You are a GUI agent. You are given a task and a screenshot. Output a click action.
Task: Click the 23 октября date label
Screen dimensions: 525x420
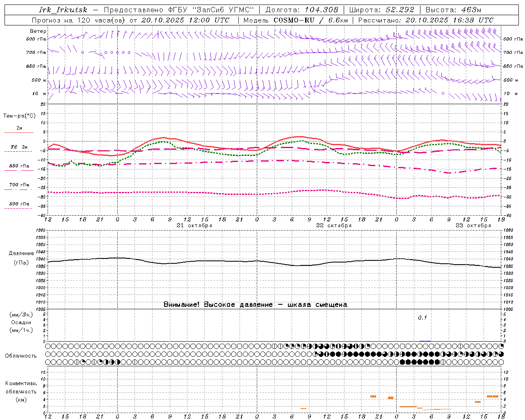click(x=473, y=226)
